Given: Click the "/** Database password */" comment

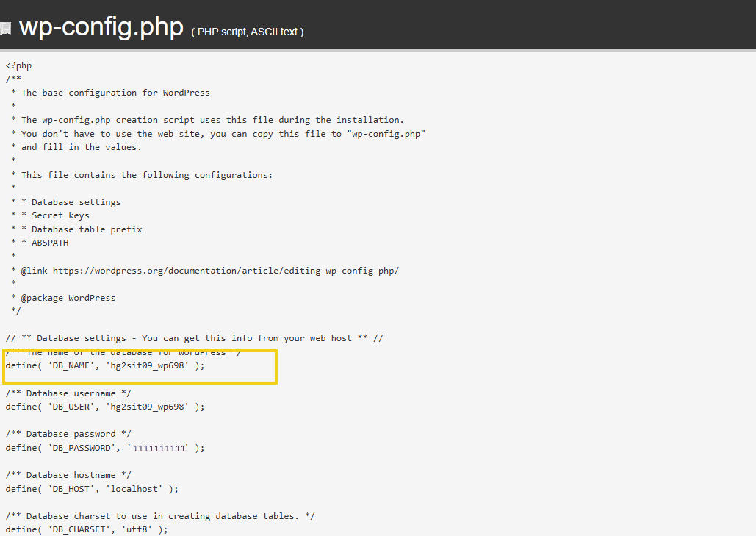Looking at the screenshot, I should [68, 434].
